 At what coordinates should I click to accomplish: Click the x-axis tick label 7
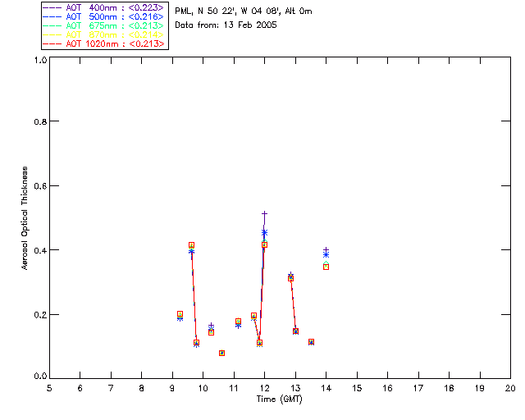111,388
